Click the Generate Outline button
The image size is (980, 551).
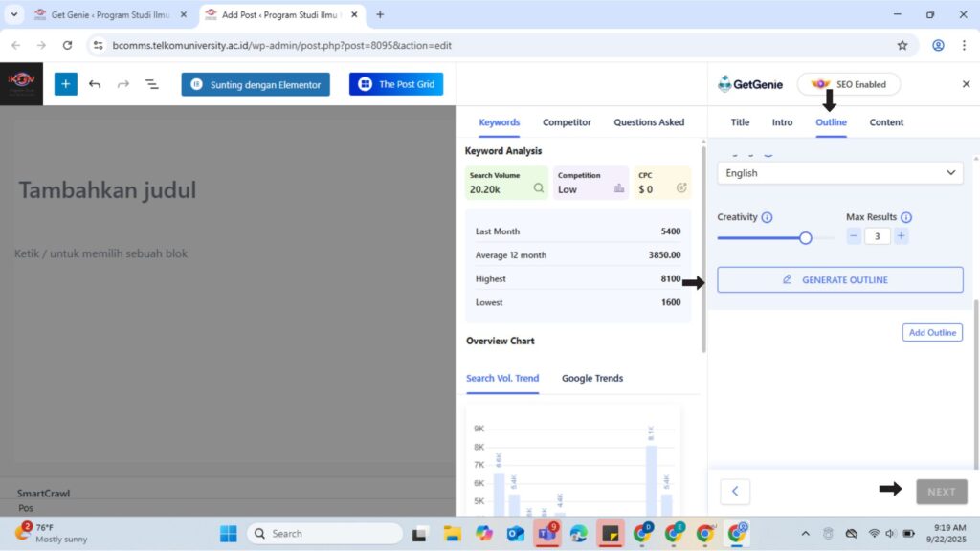(840, 280)
